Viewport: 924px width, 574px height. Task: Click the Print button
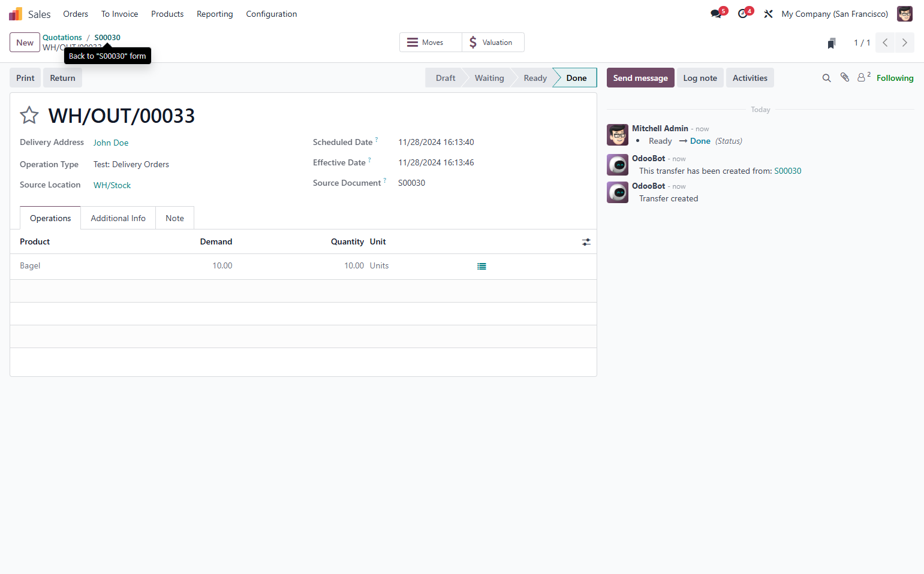pos(25,78)
